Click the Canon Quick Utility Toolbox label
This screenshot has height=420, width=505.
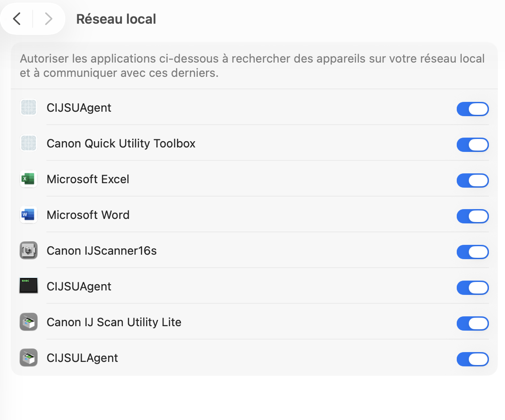point(121,144)
